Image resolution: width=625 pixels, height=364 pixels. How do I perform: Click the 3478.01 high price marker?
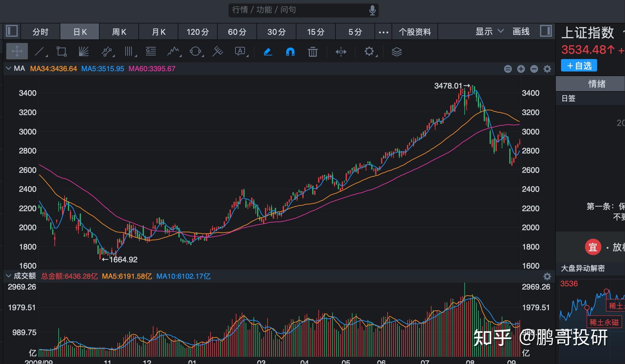452,86
